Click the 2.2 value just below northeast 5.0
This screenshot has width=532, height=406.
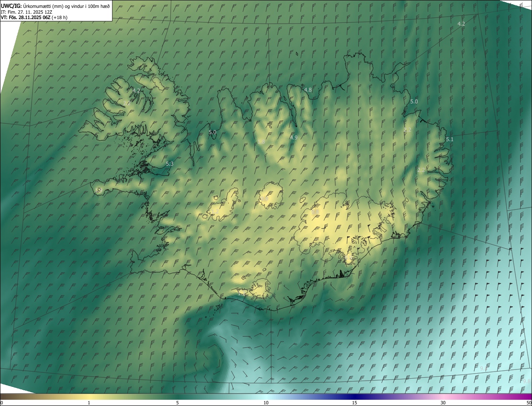tap(407, 130)
